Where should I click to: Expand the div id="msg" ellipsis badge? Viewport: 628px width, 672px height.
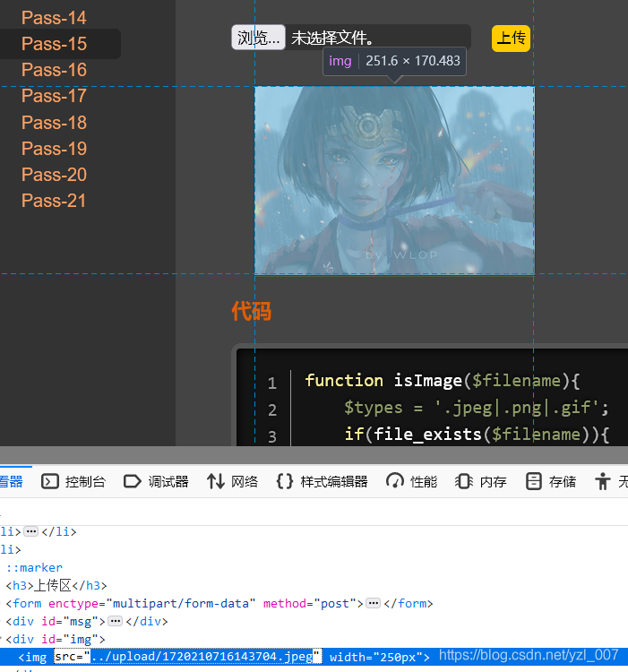[115, 621]
